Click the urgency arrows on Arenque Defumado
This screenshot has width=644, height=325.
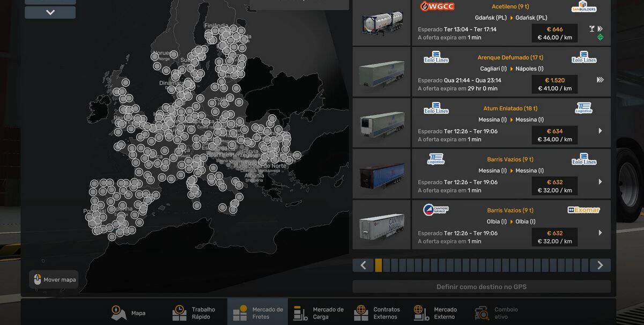point(600,80)
